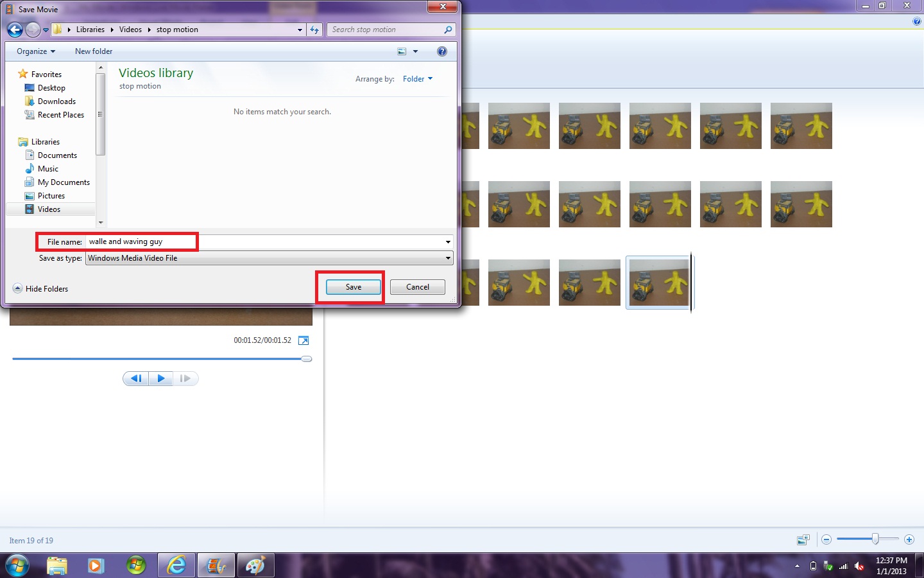This screenshot has width=924, height=578.
Task: Click the time scale zoom slider handle
Action: [875, 539]
